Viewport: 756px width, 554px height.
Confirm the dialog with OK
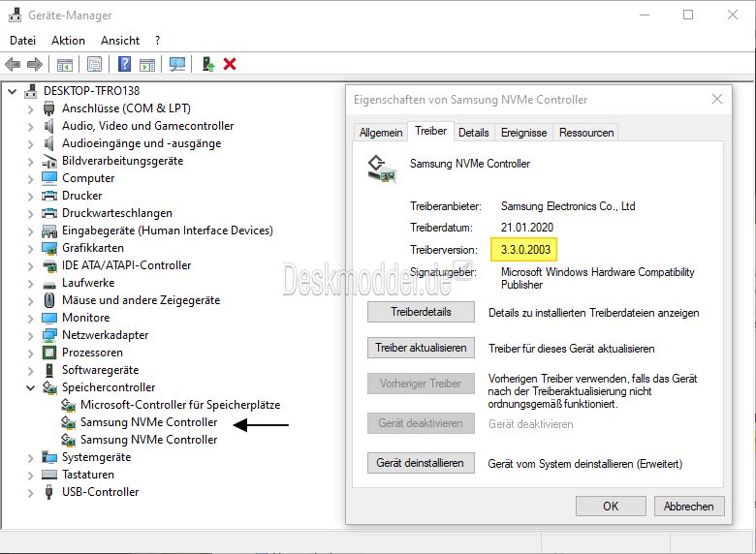coord(611,507)
